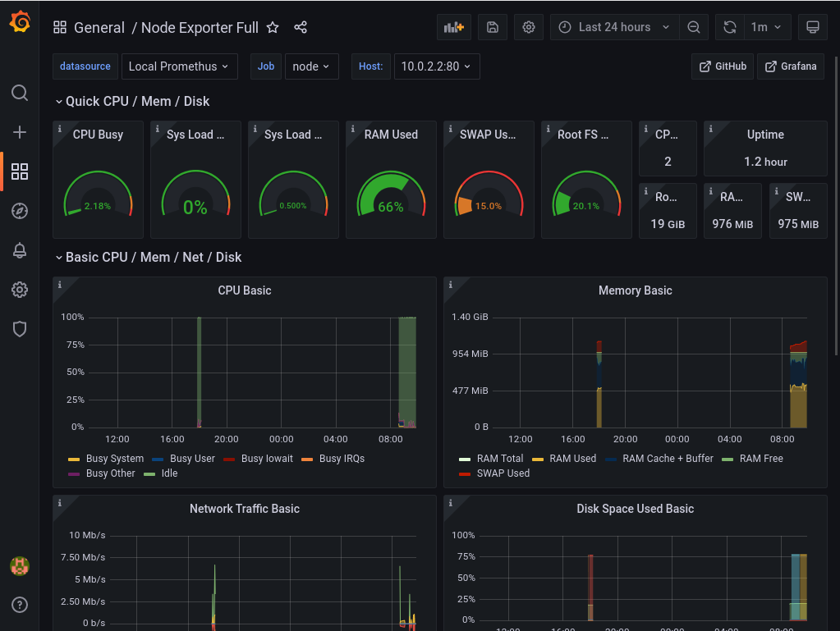Click General in the breadcrumb

pyautogui.click(x=99, y=27)
